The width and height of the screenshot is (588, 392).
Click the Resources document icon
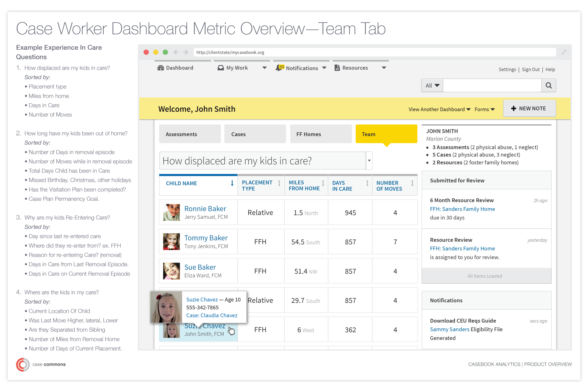point(337,68)
